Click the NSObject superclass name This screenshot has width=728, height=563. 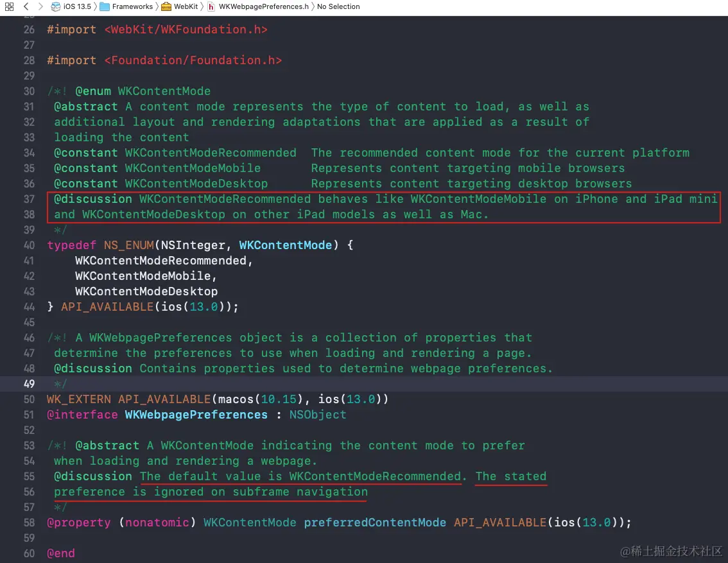coord(318,415)
